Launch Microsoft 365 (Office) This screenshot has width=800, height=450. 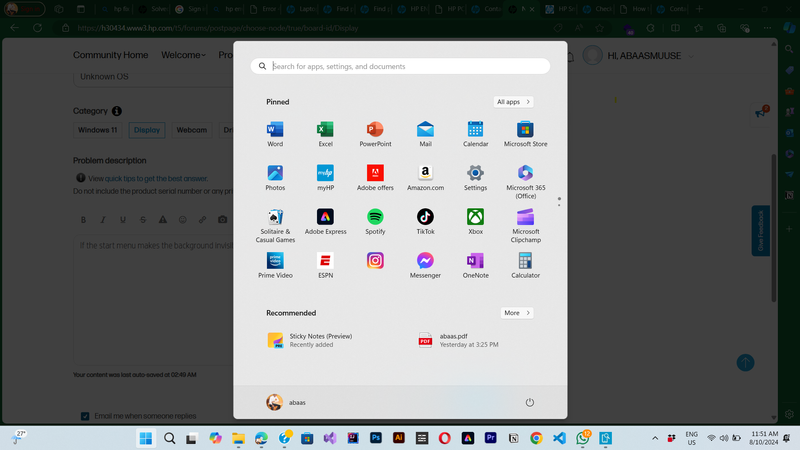pos(525,182)
